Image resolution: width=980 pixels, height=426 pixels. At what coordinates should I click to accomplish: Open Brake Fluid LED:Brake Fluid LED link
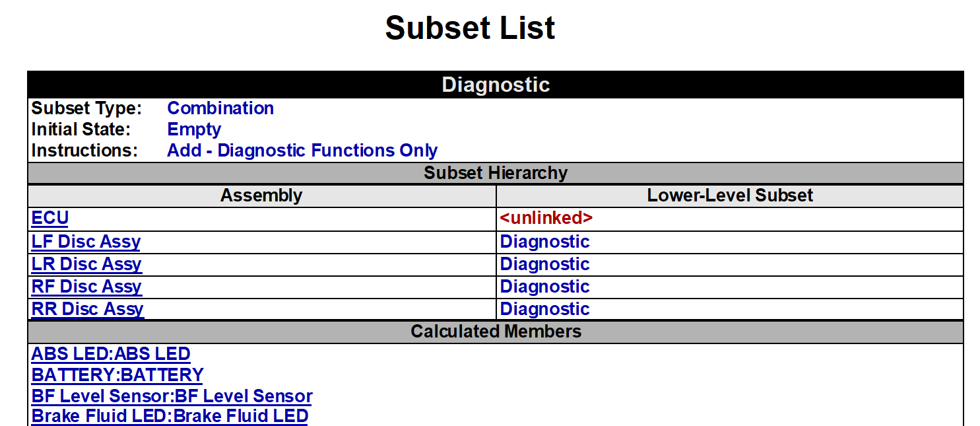[170, 416]
